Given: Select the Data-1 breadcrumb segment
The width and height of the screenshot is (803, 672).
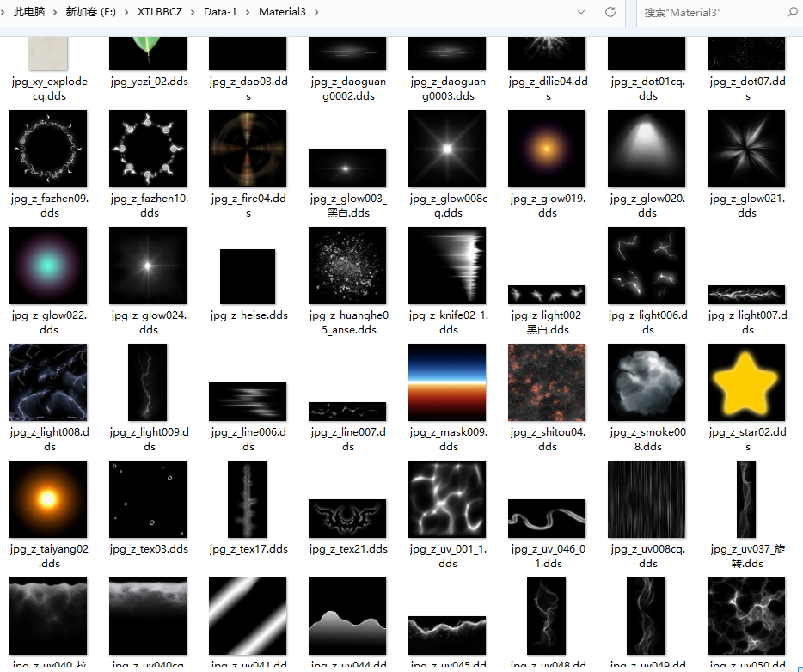Looking at the screenshot, I should (x=222, y=13).
